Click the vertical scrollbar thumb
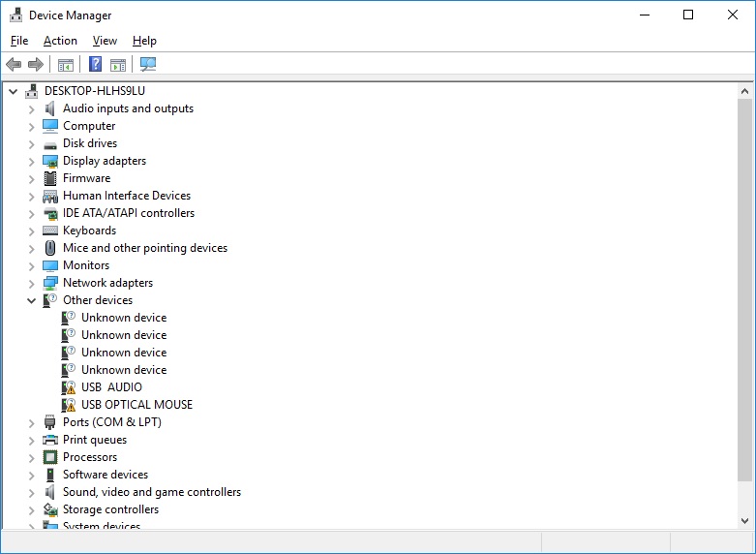The height and width of the screenshot is (554, 756). click(x=744, y=290)
